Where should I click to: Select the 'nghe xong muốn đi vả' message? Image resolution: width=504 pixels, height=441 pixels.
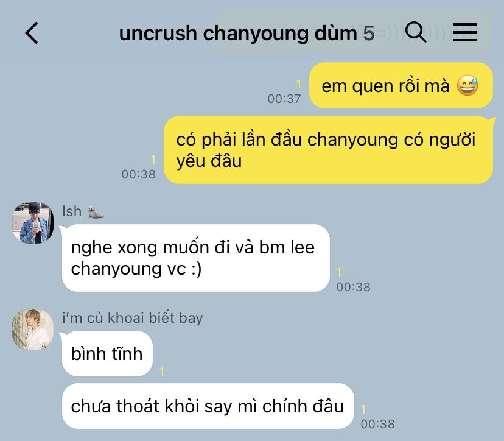(196, 258)
